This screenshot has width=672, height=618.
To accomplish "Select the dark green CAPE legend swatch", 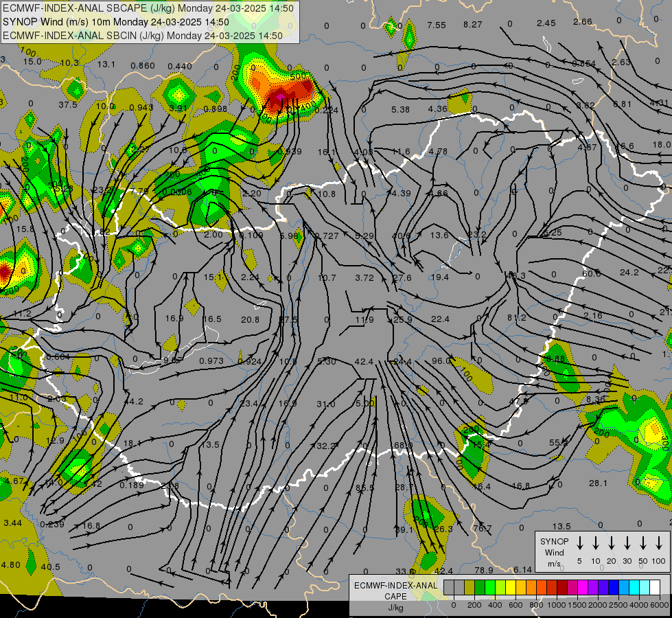I will 480,587.
